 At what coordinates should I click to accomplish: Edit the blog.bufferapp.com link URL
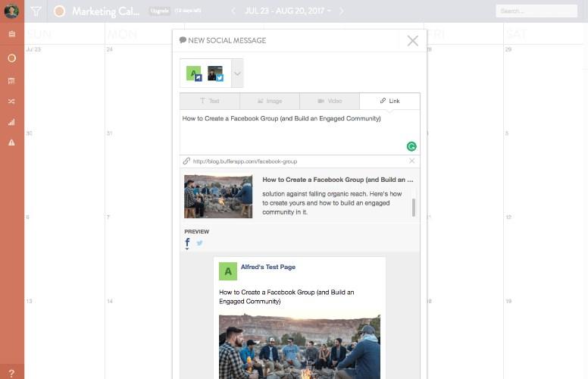pos(245,161)
